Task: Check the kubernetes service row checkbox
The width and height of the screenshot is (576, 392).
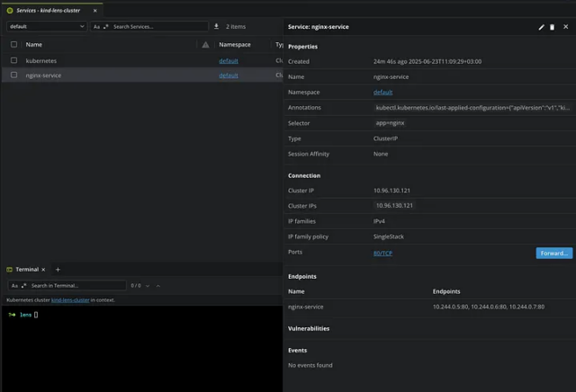Action: [13, 60]
